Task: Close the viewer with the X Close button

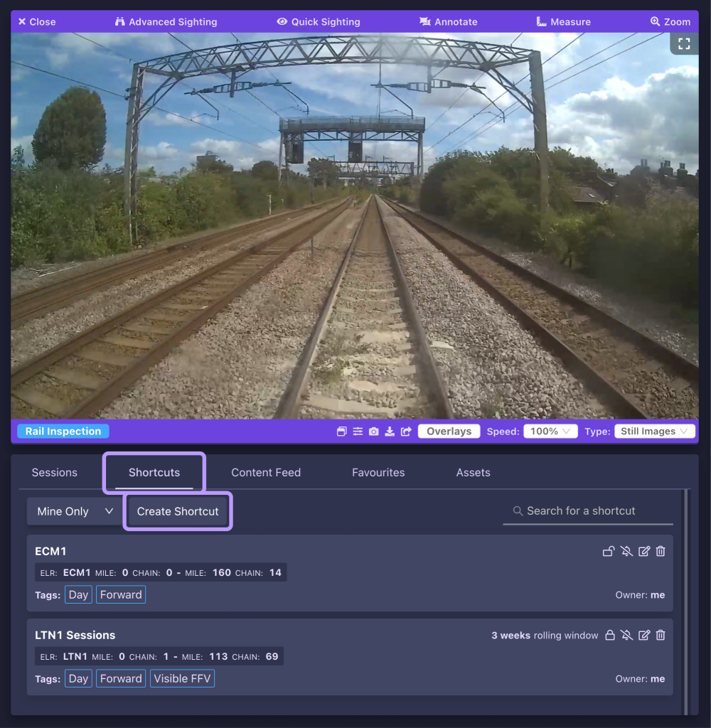Action: point(37,22)
